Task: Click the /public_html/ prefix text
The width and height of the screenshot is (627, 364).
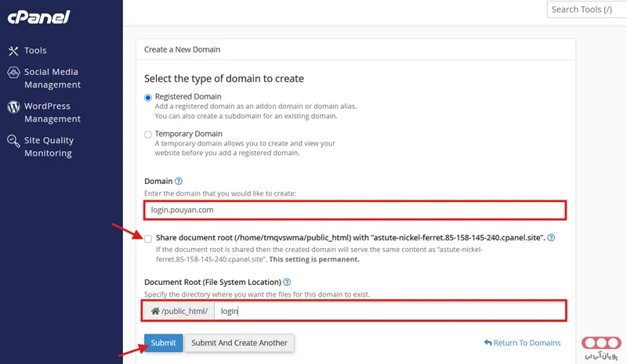Action: 184,311
